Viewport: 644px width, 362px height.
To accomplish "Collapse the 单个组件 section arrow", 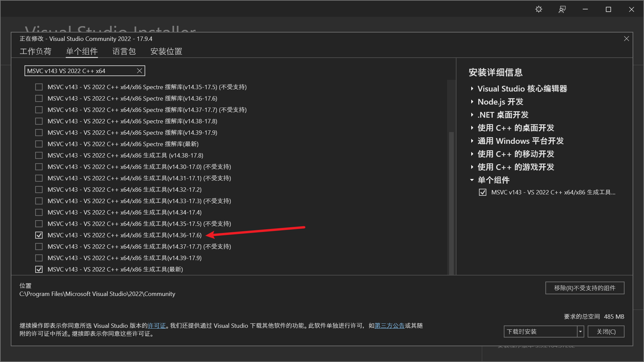I will [472, 180].
